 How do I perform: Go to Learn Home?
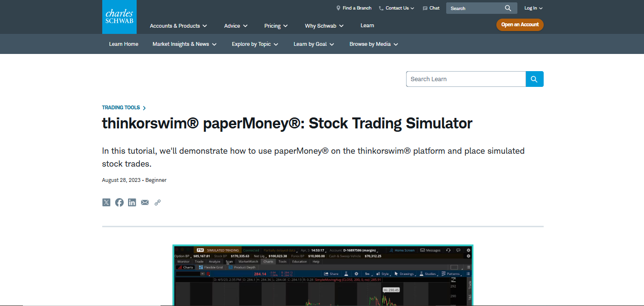(123, 44)
